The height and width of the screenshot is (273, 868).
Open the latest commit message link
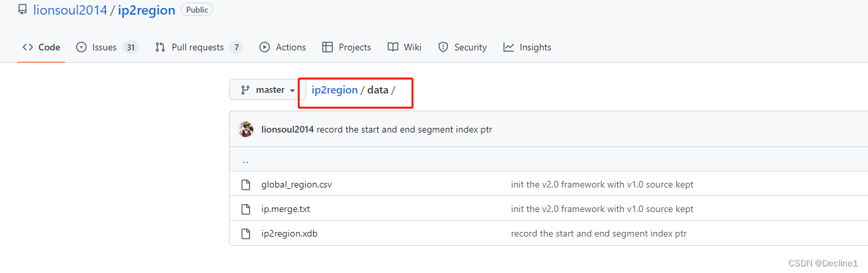(x=404, y=129)
